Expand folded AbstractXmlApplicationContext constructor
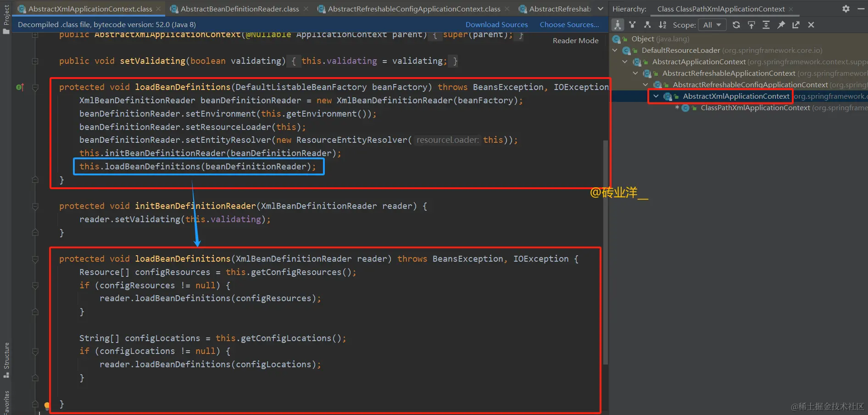Viewport: 868px width, 415px height. (x=35, y=34)
